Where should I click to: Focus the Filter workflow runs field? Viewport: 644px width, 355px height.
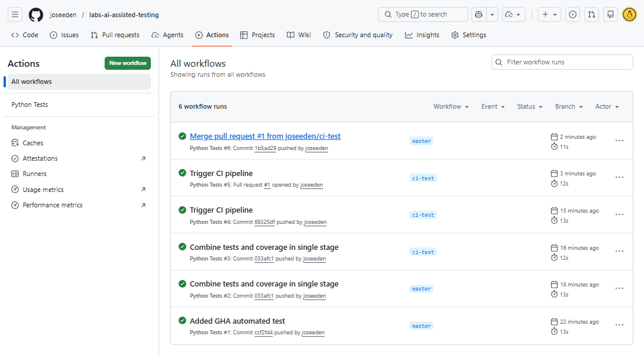562,62
